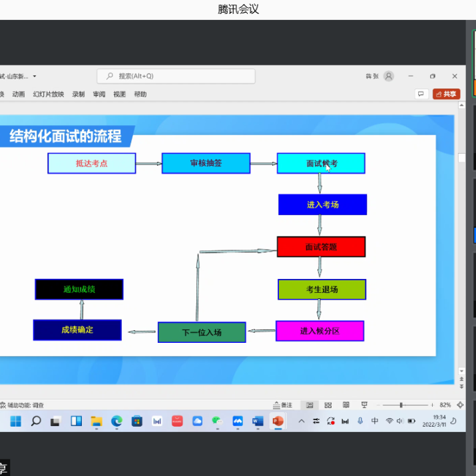The width and height of the screenshot is (476, 476).
Task: Click the slide title 结构化面试的流程
Action: click(x=65, y=136)
